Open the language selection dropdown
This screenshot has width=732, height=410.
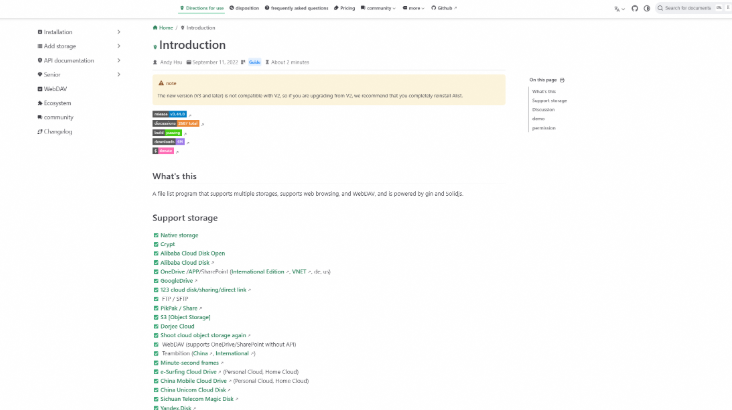coord(619,8)
